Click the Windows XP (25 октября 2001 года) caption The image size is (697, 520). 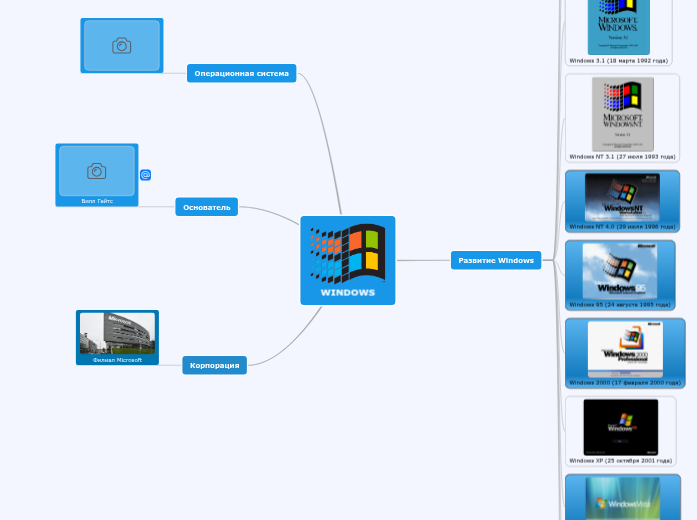point(620,460)
